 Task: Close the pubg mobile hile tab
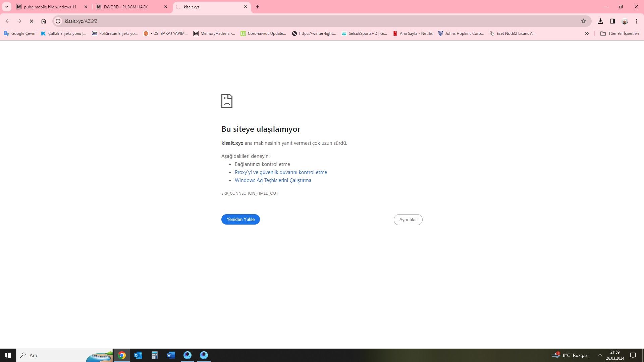[x=86, y=7]
